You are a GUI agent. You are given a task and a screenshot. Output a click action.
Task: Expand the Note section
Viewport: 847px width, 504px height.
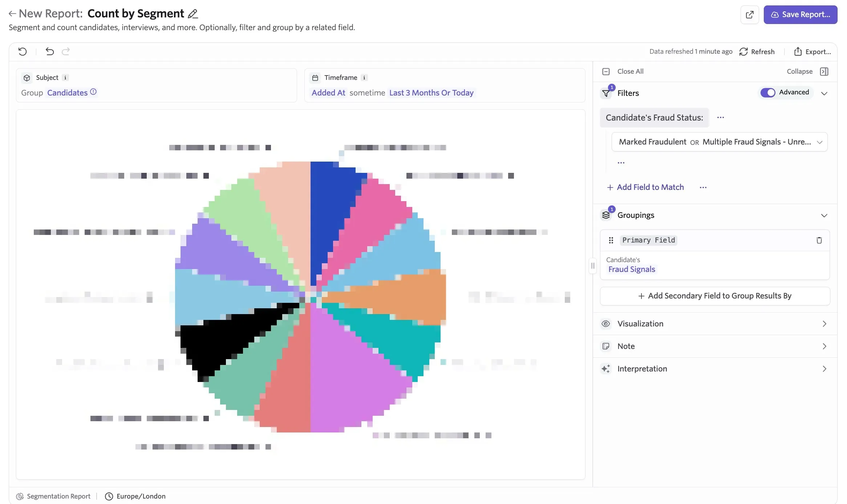click(715, 346)
